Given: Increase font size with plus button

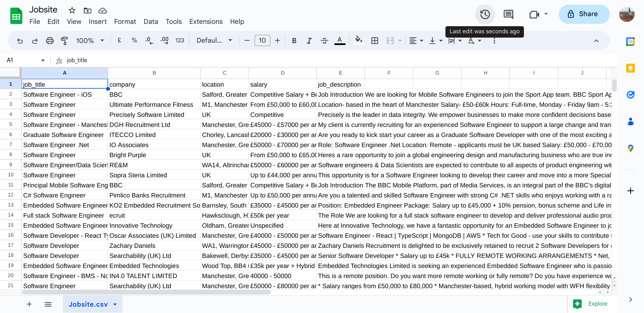Looking at the screenshot, I should [277, 41].
